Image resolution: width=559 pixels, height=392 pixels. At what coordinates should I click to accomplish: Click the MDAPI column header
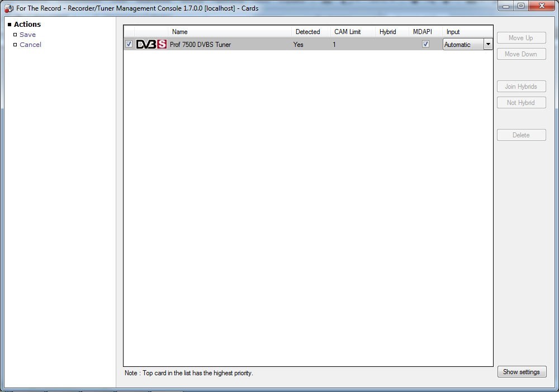423,32
